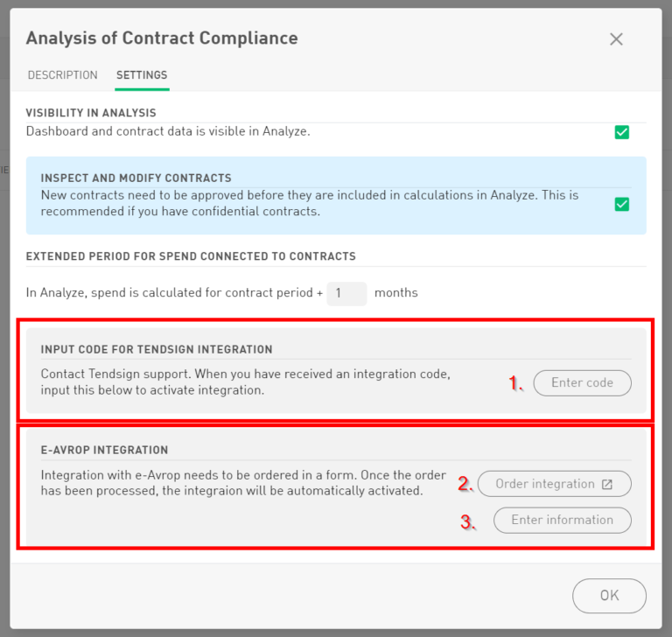Screen dimensions: 672x637
Task: Uncheck the Visibility in Analysis checkbox
Action: pos(622,132)
